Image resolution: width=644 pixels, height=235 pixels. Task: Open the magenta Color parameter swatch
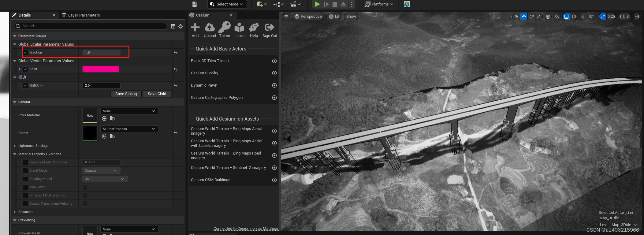coord(101,69)
